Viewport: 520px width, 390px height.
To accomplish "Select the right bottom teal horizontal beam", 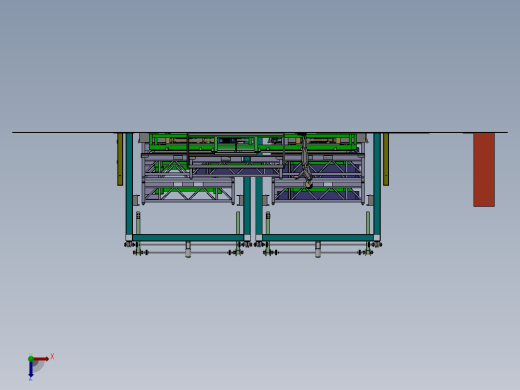I will [x=318, y=237].
